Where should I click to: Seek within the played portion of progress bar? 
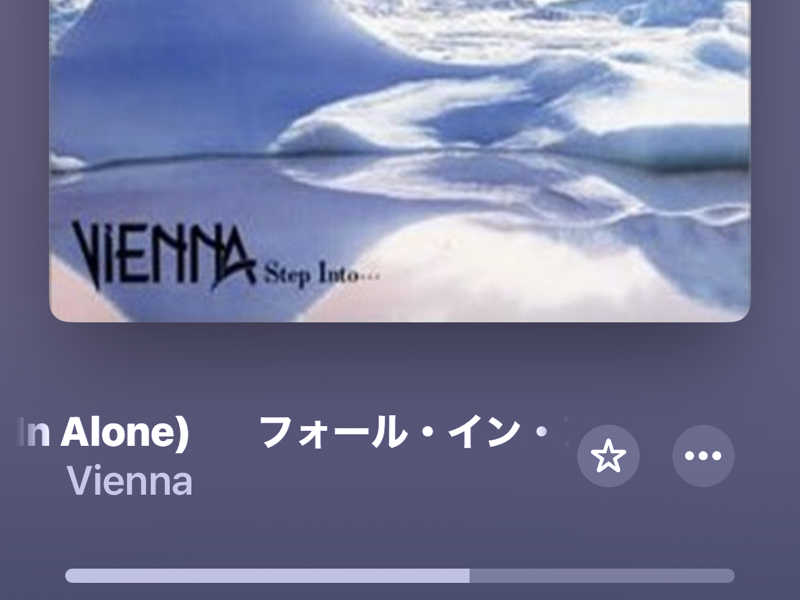267,576
